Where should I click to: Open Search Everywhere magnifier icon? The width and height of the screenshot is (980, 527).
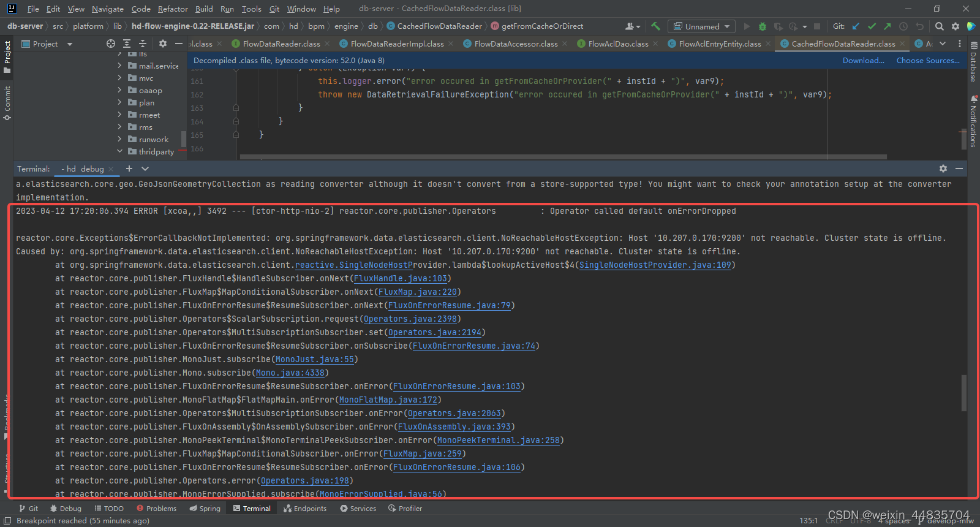click(940, 26)
